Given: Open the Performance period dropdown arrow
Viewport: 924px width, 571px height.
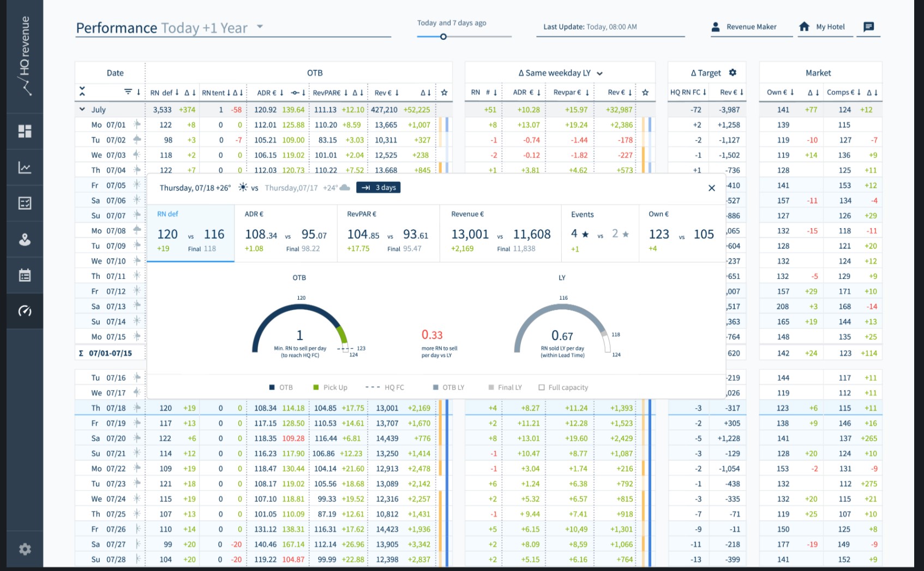Looking at the screenshot, I should click(x=260, y=27).
